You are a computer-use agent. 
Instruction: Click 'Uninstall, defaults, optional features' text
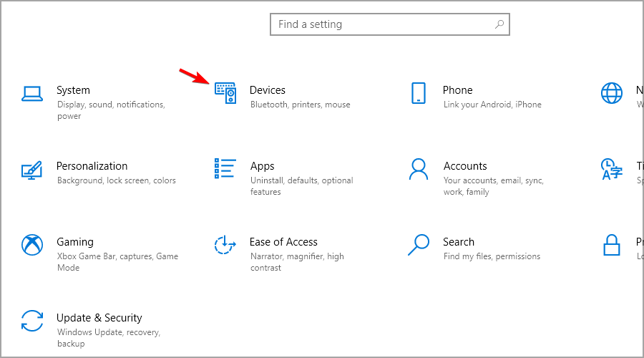[302, 186]
